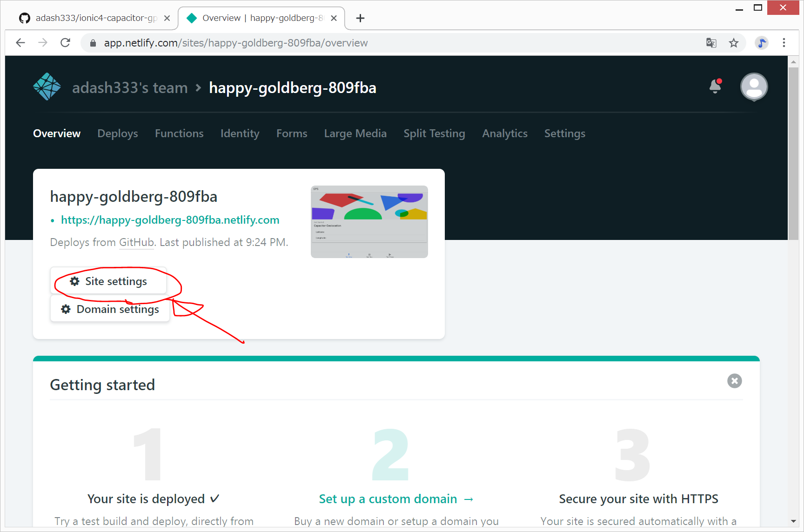Click the Site settings button
The height and width of the screenshot is (532, 804).
pos(109,281)
